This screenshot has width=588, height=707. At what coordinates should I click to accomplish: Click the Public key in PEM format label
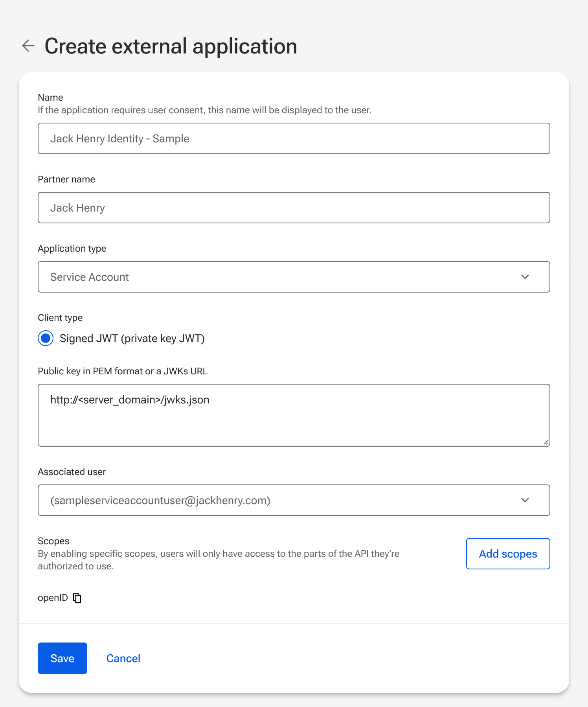point(123,371)
